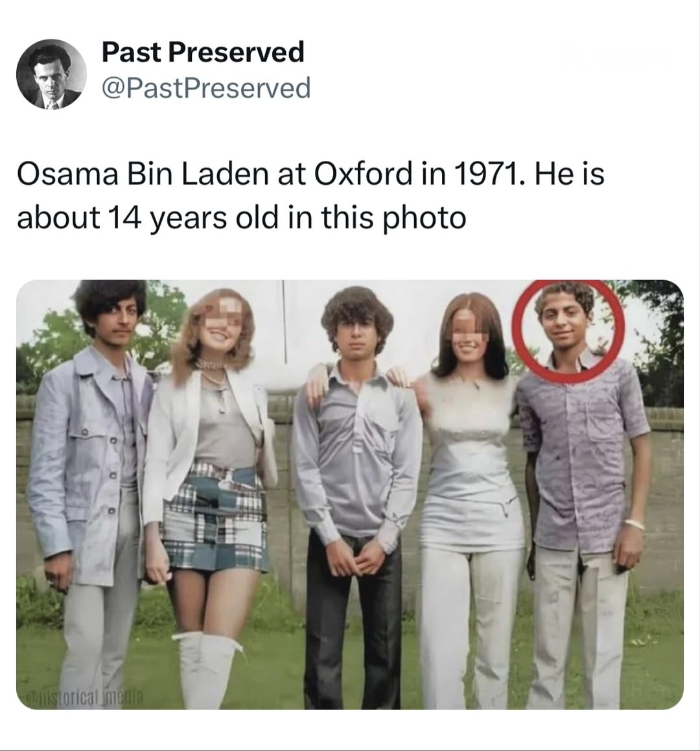Click the pixelated face above white blazer
This screenshot has width=700, height=751.
coord(221,318)
